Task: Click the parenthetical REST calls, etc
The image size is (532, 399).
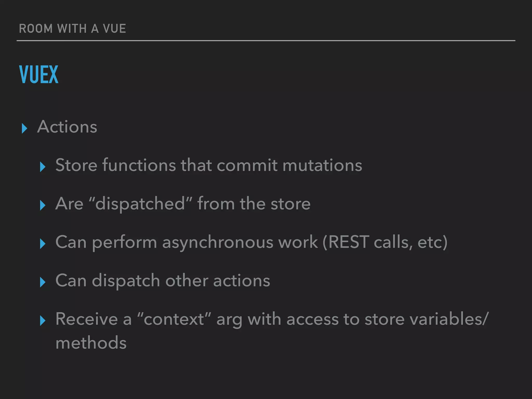Action: 385,242
